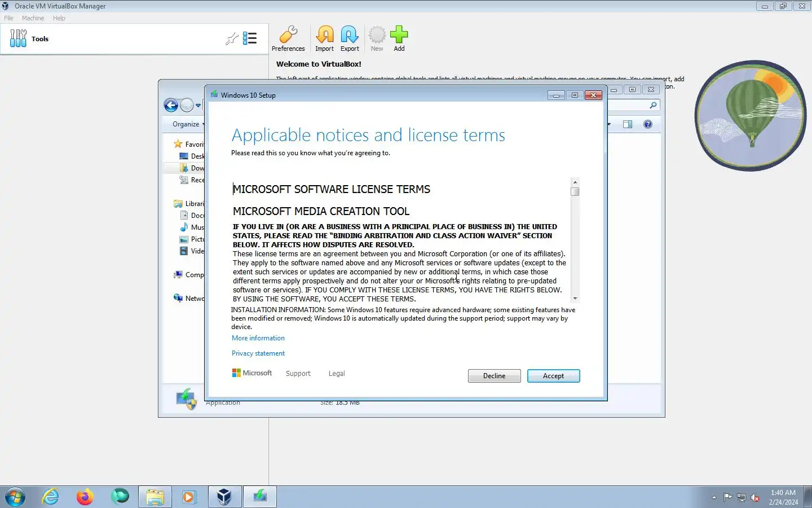Select Pictures library in Explorer sidebar
Viewport: 812px width, 508px height.
click(x=192, y=239)
